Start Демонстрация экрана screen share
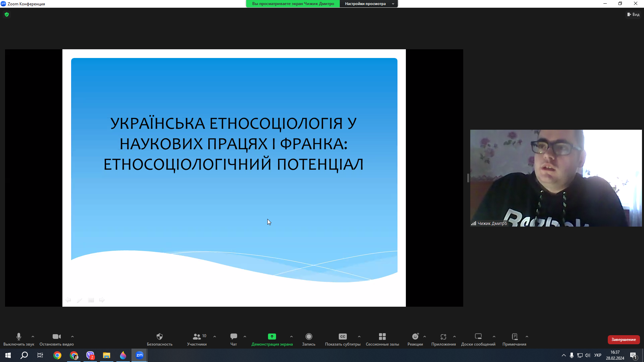This screenshot has height=362, width=644. click(x=272, y=339)
